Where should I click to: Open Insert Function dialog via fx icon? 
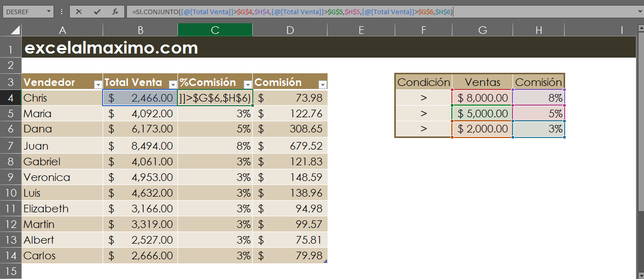(115, 12)
